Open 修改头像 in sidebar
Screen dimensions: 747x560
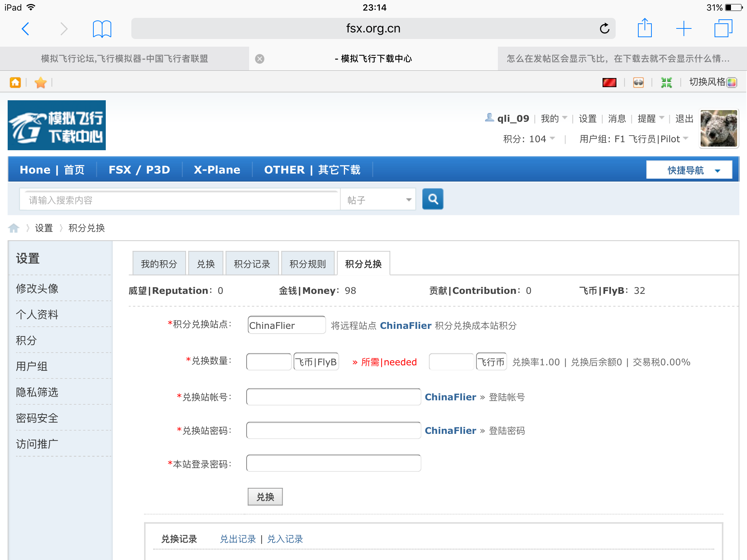coord(37,288)
